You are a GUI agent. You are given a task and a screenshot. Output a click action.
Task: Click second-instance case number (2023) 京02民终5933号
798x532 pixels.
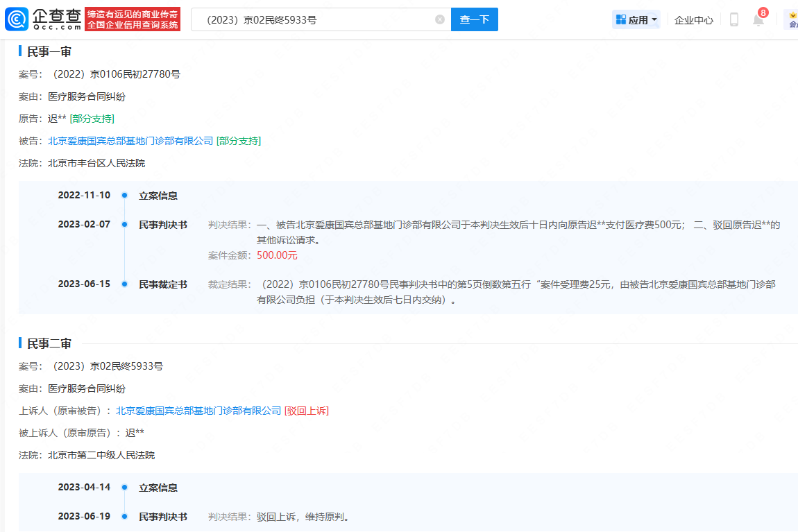pyautogui.click(x=108, y=366)
